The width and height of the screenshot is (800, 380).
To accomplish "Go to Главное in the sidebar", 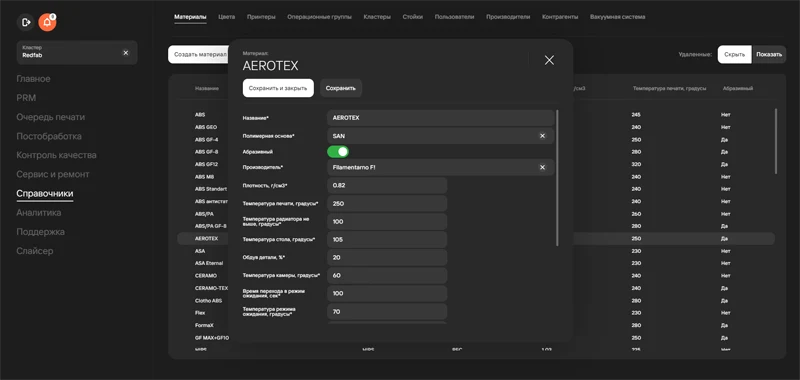I will 33,79.
